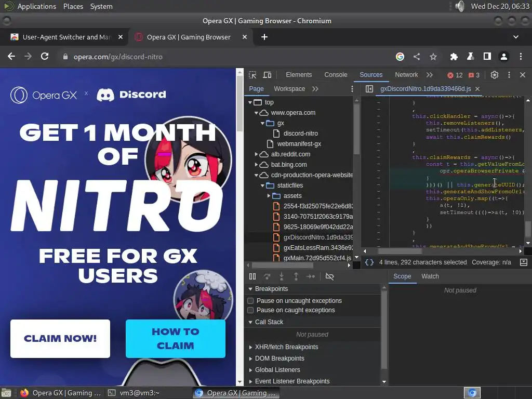Switch to the Elements panel

tap(299, 75)
